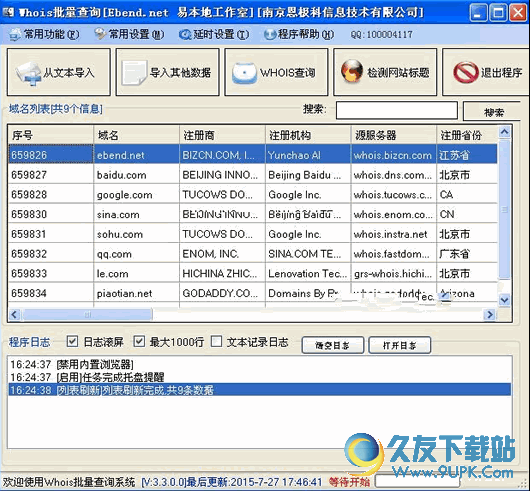530x491 pixels.
Task: Click the status bar progress field
Action: click(418, 482)
